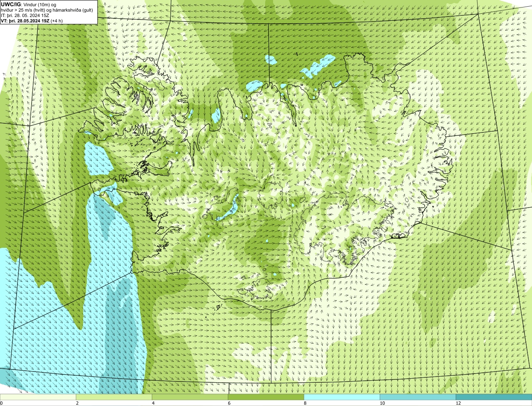The width and height of the screenshot is (532, 406).
Task: Click the teal above-12 legend swatch
Action: (x=494, y=397)
